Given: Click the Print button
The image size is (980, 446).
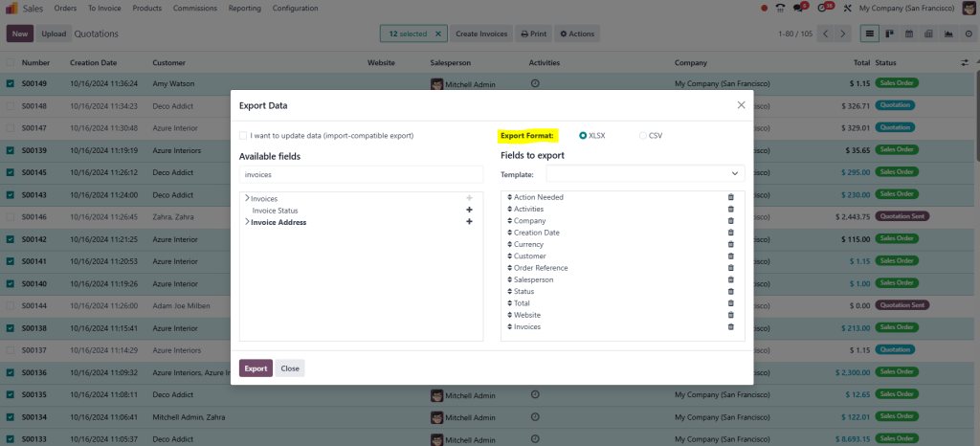Looking at the screenshot, I should click(x=534, y=33).
